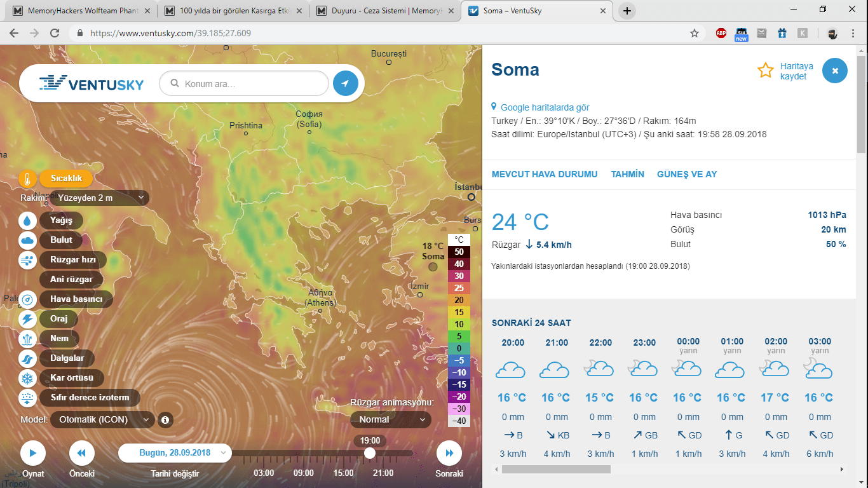Start the Oynat play button

[33, 453]
